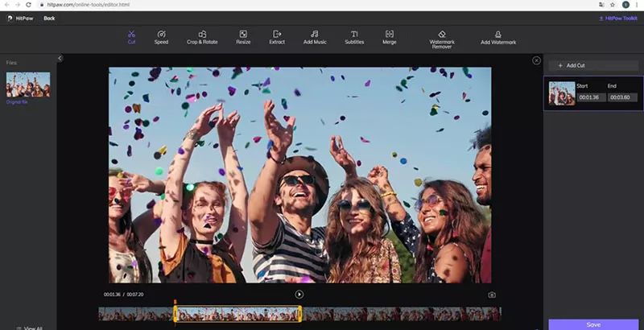The image size is (644, 330).
Task: Click the Save button
Action: click(x=593, y=324)
